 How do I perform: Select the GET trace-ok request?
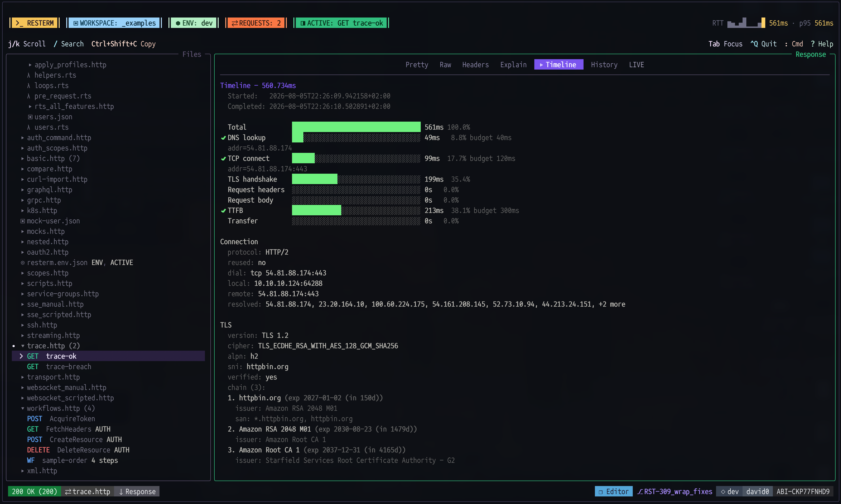click(108, 356)
